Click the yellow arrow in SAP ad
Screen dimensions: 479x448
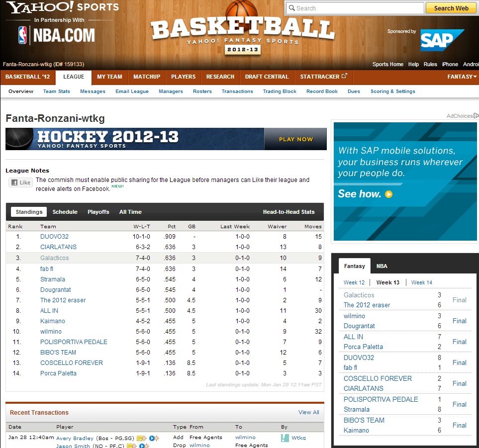click(x=389, y=194)
